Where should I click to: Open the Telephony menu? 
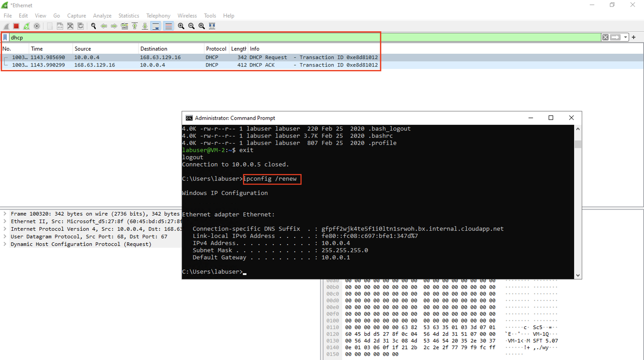point(158,15)
